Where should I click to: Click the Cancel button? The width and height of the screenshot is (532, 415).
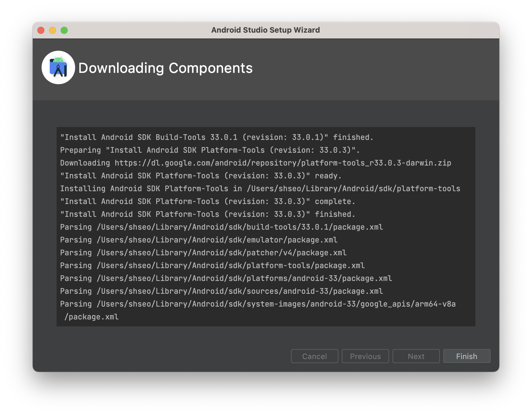click(x=314, y=356)
